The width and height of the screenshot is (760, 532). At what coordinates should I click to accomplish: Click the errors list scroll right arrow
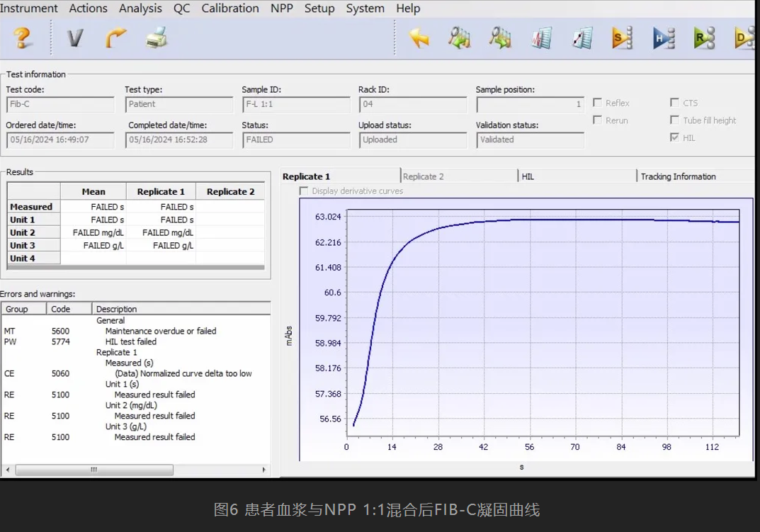(x=263, y=470)
